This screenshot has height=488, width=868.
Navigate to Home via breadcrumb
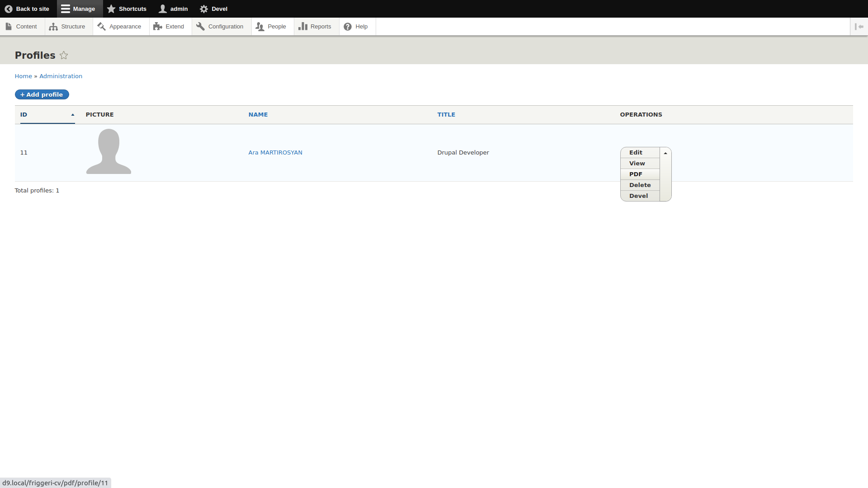23,76
